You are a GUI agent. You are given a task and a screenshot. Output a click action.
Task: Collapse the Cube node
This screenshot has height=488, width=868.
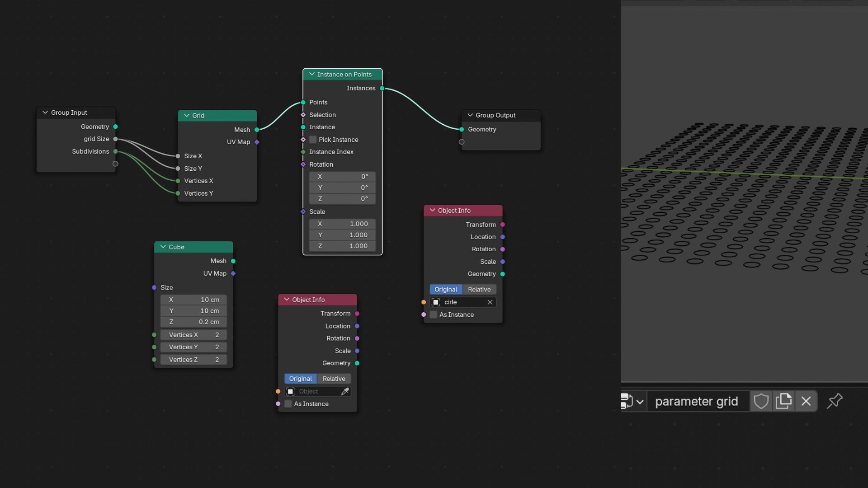tap(163, 247)
